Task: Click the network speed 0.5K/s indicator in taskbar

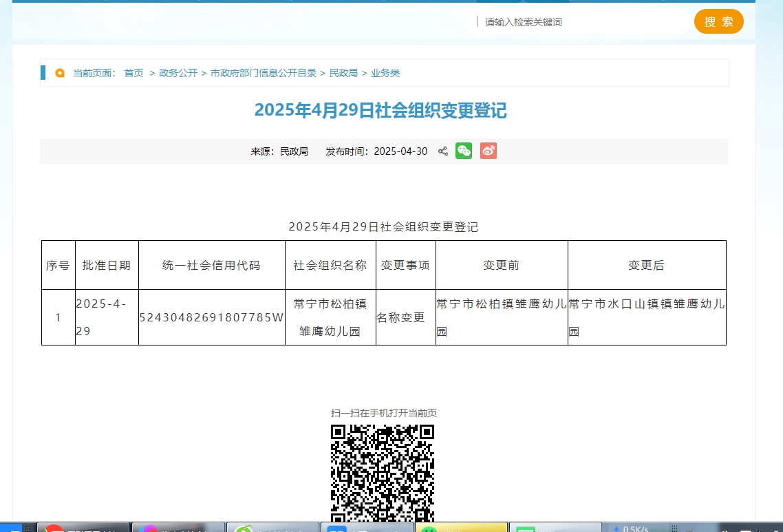Action: pyautogui.click(x=631, y=528)
